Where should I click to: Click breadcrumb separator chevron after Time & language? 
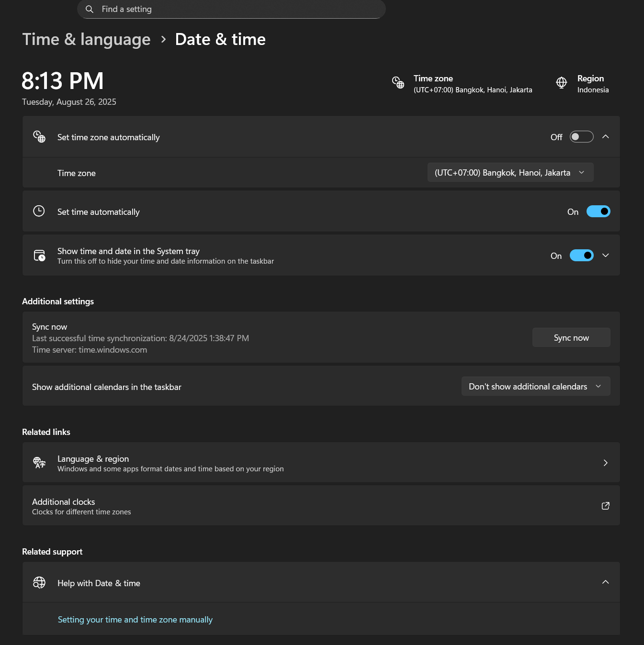163,40
